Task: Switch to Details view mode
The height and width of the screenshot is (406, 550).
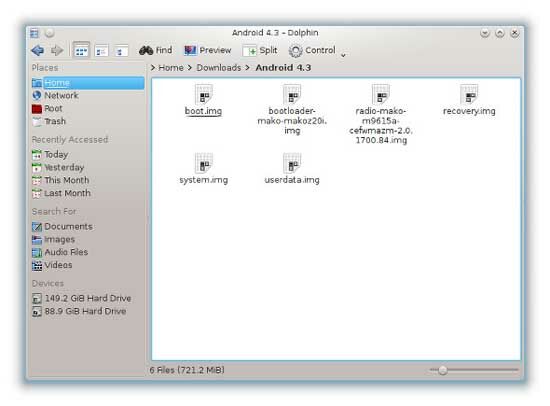Action: 121,51
